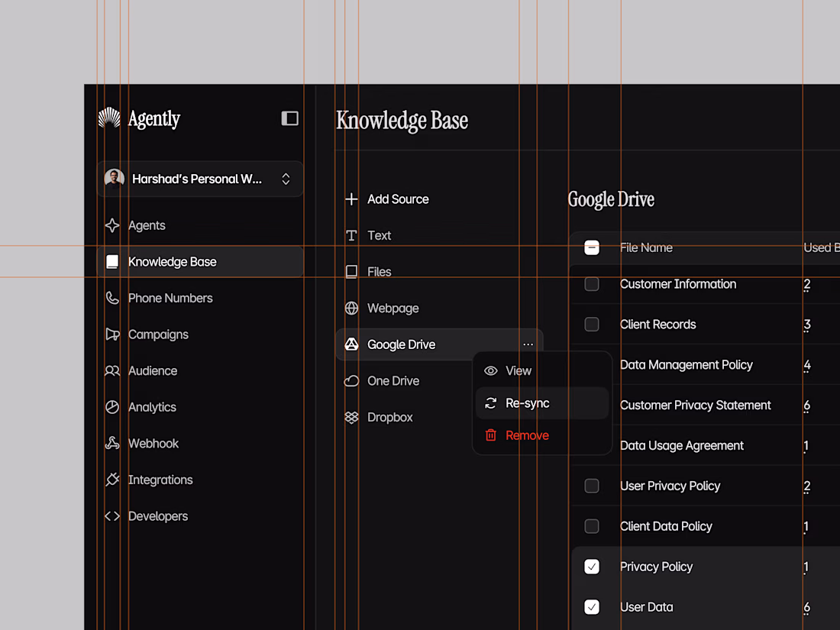
Task: Click the Webhook icon in sidebar
Action: 112,443
